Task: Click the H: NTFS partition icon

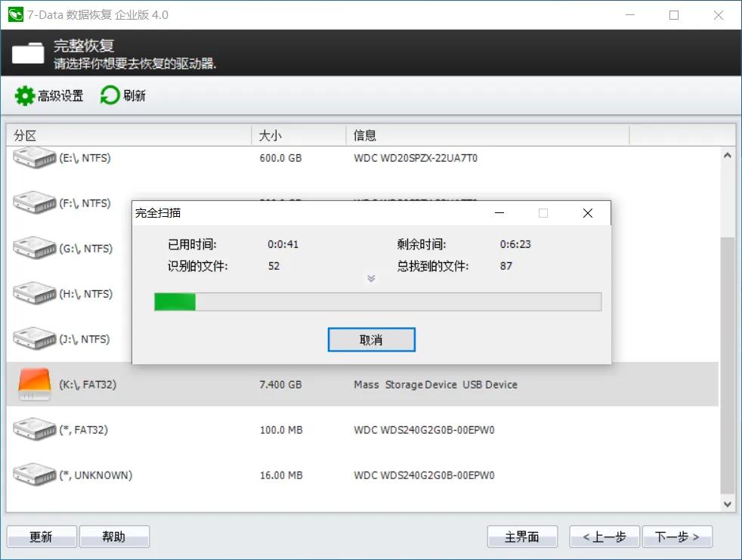Action: tap(35, 293)
